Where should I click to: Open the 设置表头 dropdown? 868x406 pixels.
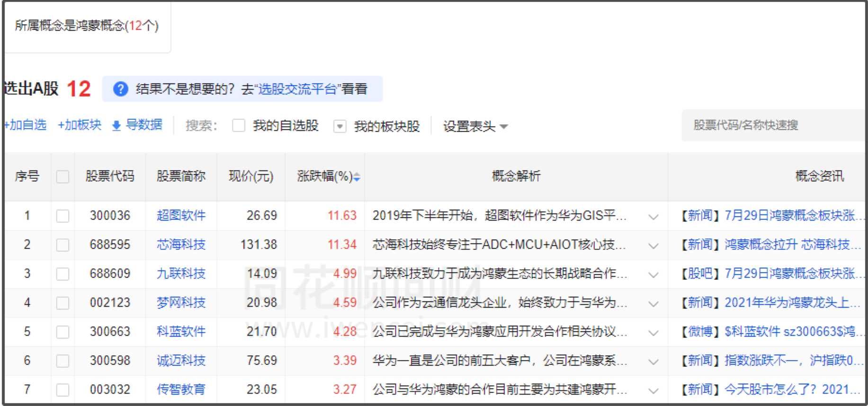pos(475,126)
